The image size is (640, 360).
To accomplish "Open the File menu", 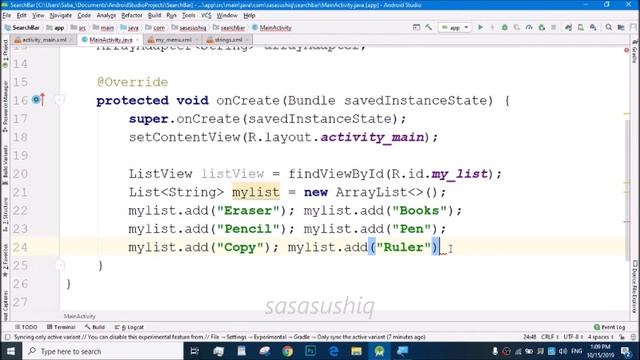I will click(x=7, y=16).
